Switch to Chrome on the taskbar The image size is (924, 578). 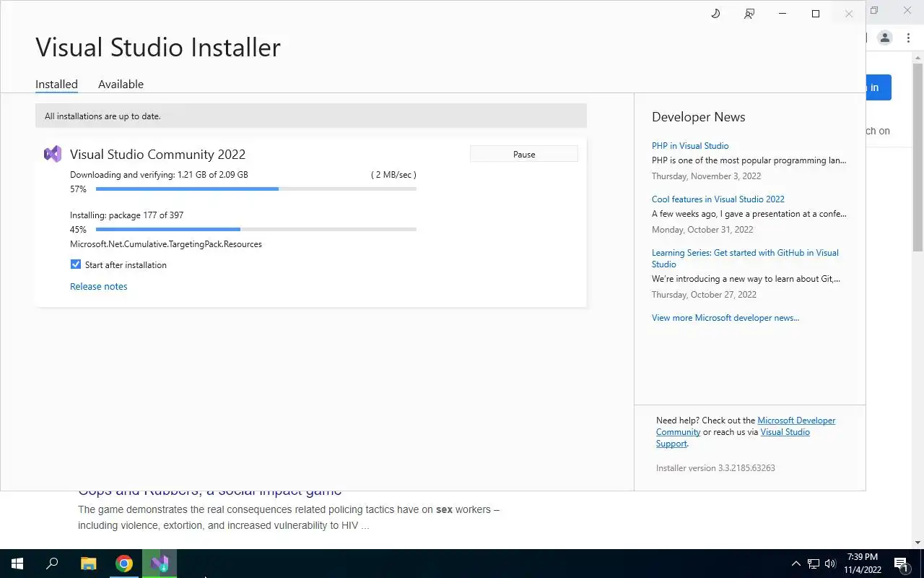tap(124, 564)
